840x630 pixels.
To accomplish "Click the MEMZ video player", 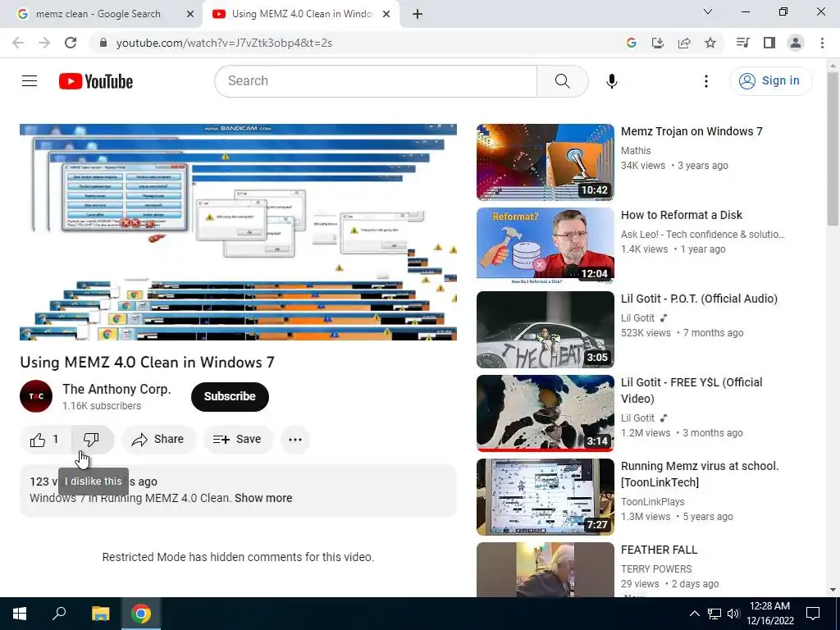I will (238, 232).
